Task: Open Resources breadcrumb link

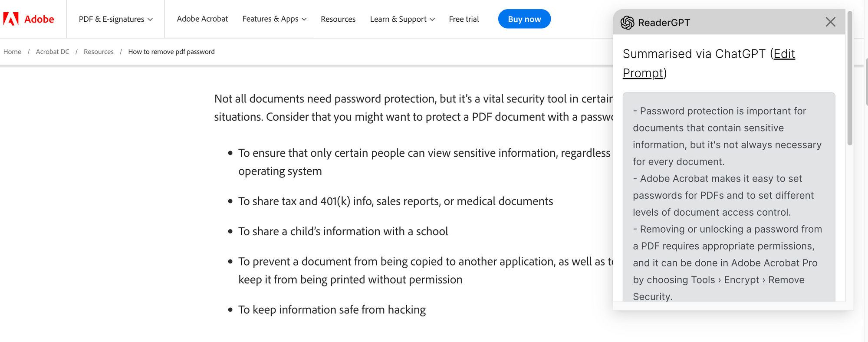Action: click(x=99, y=52)
